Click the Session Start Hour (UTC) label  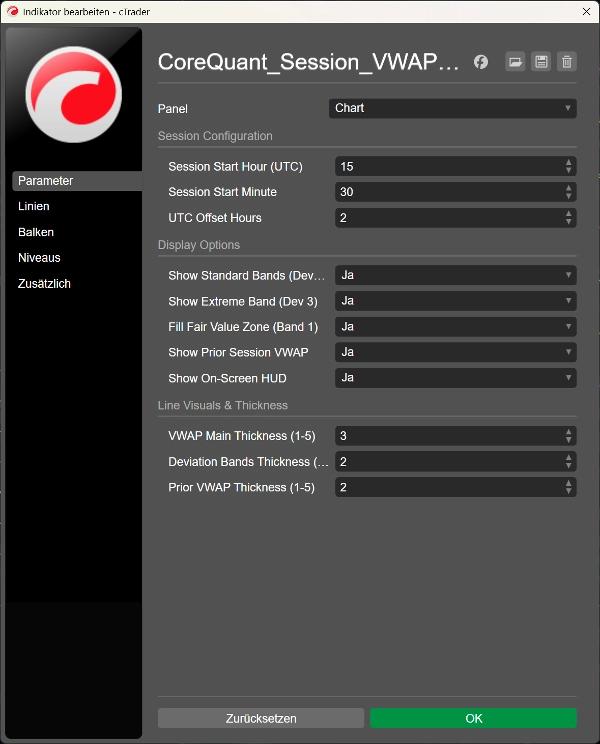235,167
